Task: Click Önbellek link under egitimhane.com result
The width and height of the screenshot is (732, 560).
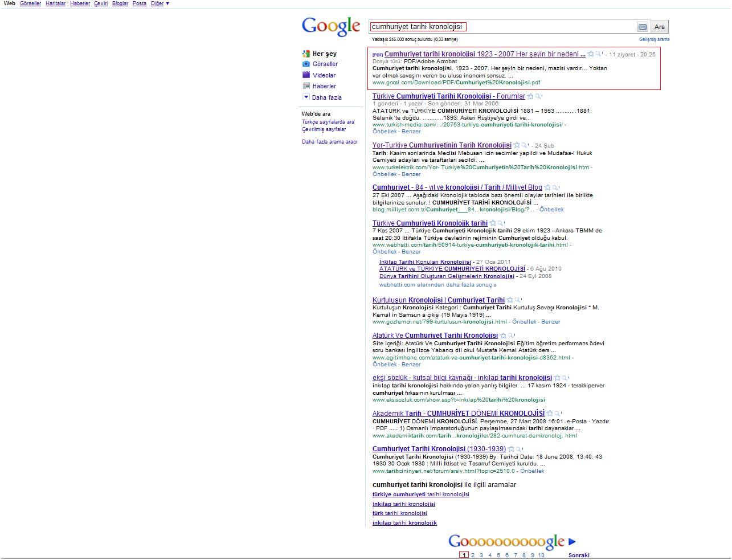Action: 385,365
